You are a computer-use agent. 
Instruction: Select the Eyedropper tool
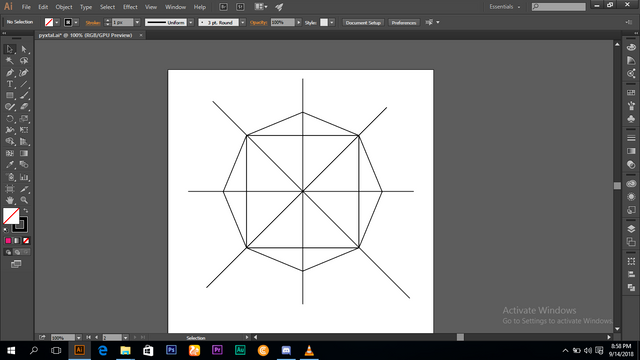click(10, 165)
